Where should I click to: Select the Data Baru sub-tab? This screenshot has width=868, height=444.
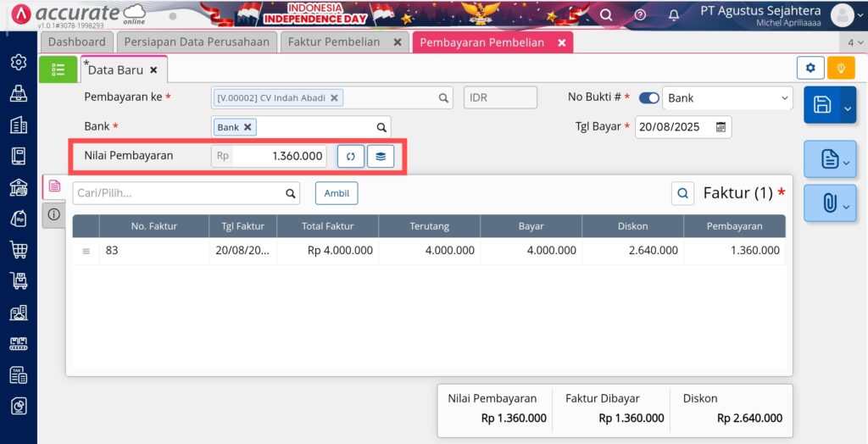coord(115,70)
